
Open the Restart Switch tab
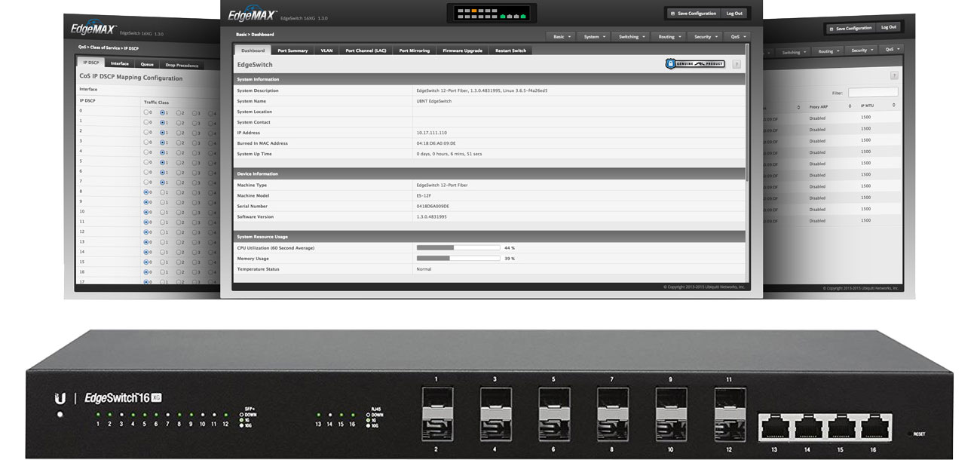(x=510, y=51)
